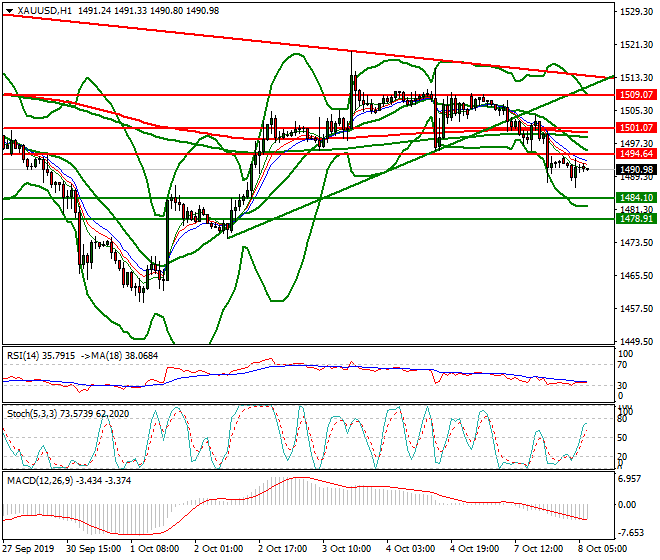The image size is (660, 560).
Task: Click the 8 Oct 05:00 time label
Action: [602, 549]
